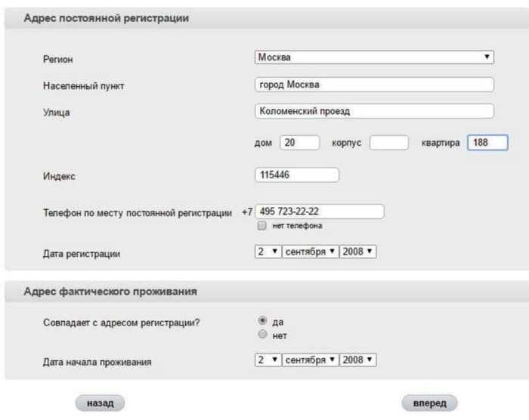The image size is (529, 420).
Task: Click the empty корпус input field
Action: [389, 143]
